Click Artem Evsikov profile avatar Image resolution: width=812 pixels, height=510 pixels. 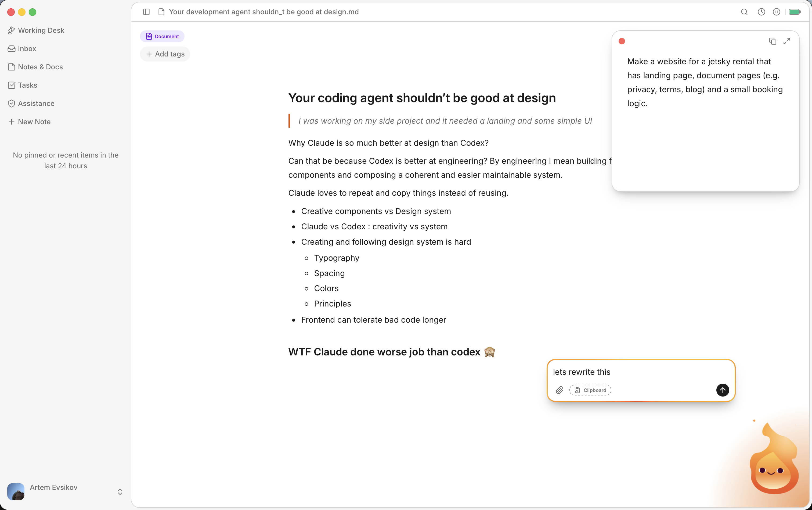click(16, 491)
